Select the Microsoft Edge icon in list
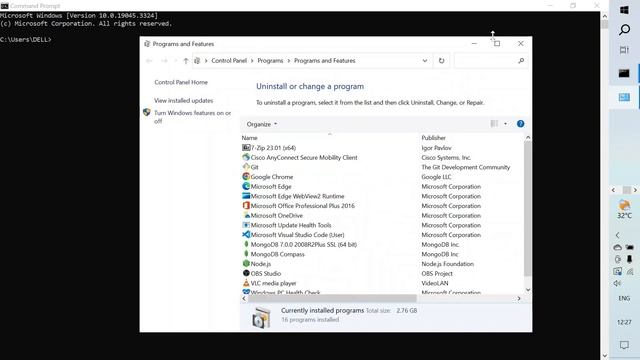 point(246,187)
